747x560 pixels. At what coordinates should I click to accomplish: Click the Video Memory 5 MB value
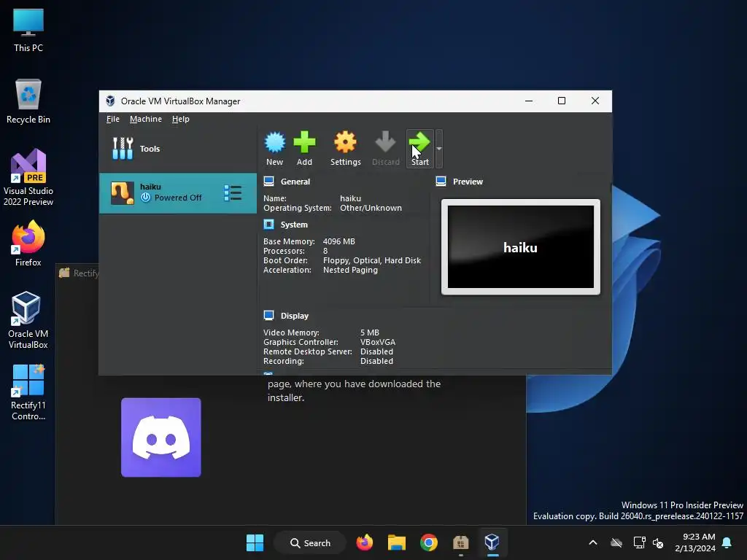[x=370, y=332]
